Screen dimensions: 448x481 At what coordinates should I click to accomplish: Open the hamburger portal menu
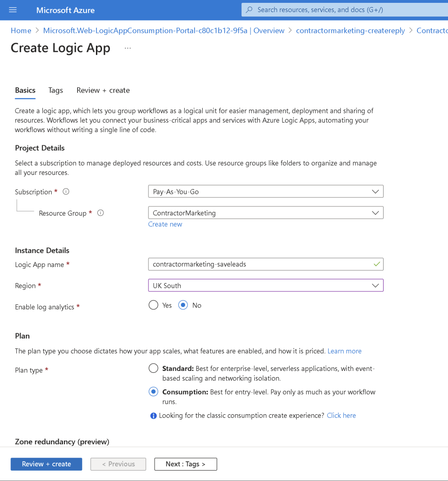click(13, 10)
